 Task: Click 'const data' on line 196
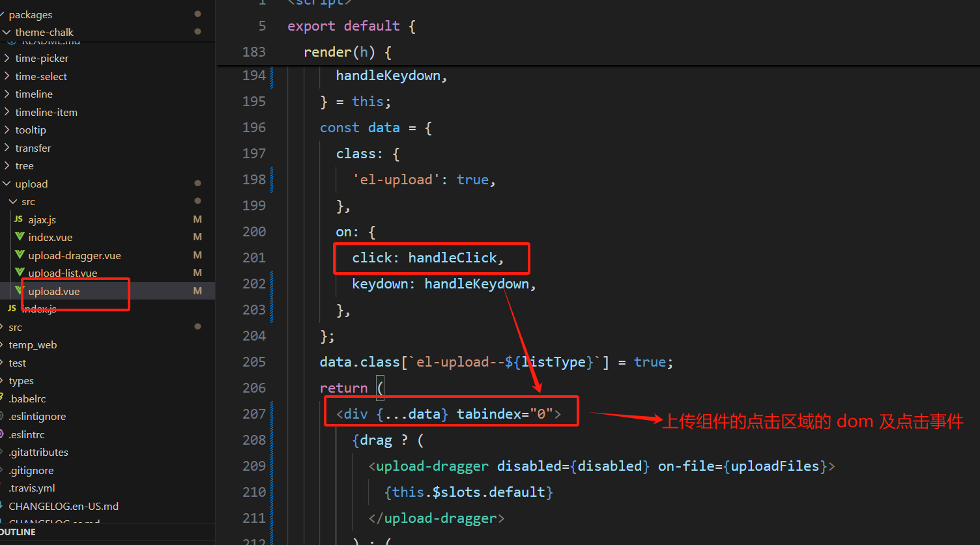[x=360, y=128]
